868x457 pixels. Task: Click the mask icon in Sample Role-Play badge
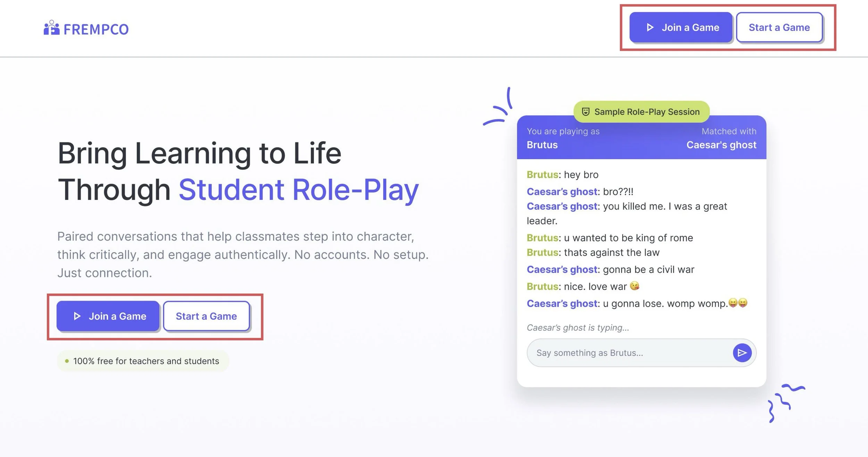[x=586, y=112]
